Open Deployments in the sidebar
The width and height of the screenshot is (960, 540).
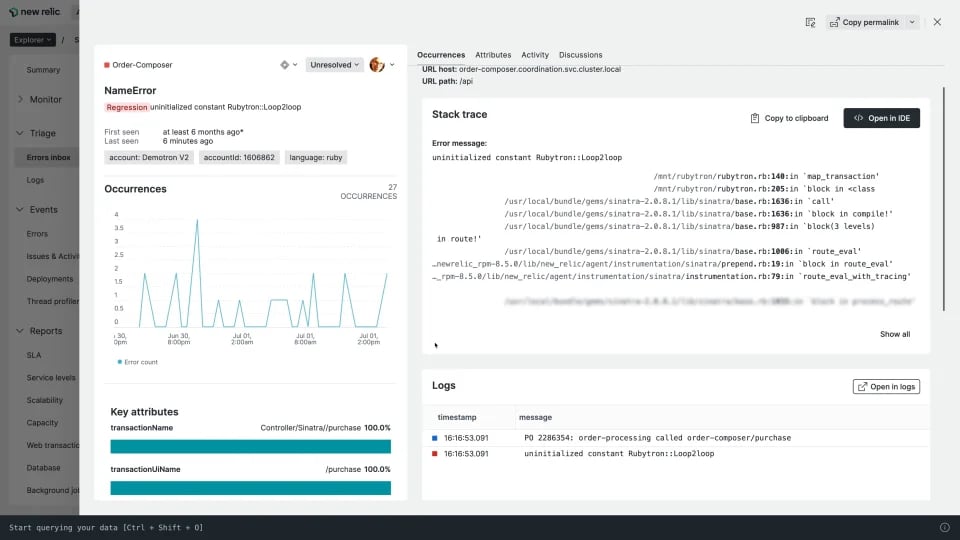50,279
